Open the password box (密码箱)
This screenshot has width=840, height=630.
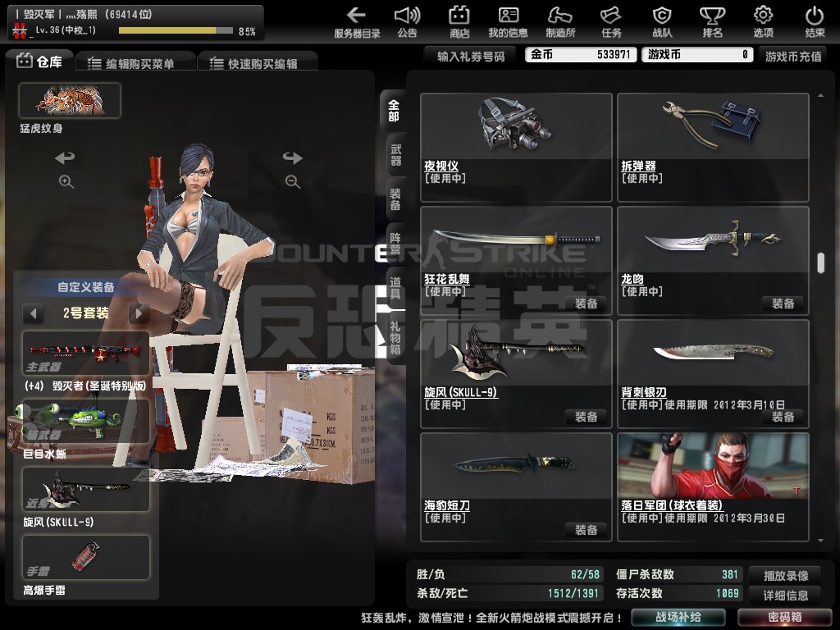(785, 617)
